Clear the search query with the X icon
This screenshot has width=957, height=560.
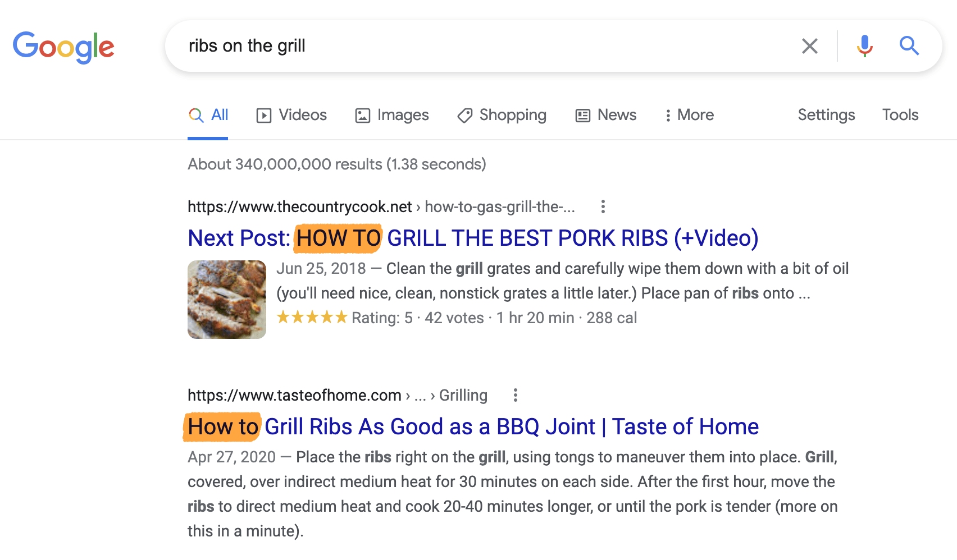809,46
